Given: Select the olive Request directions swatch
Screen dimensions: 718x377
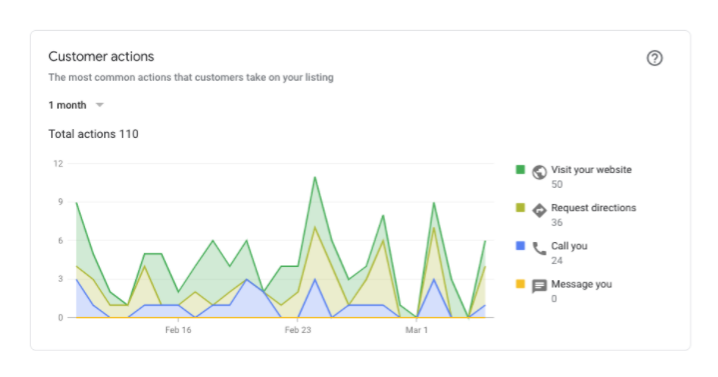Looking at the screenshot, I should 520,208.
